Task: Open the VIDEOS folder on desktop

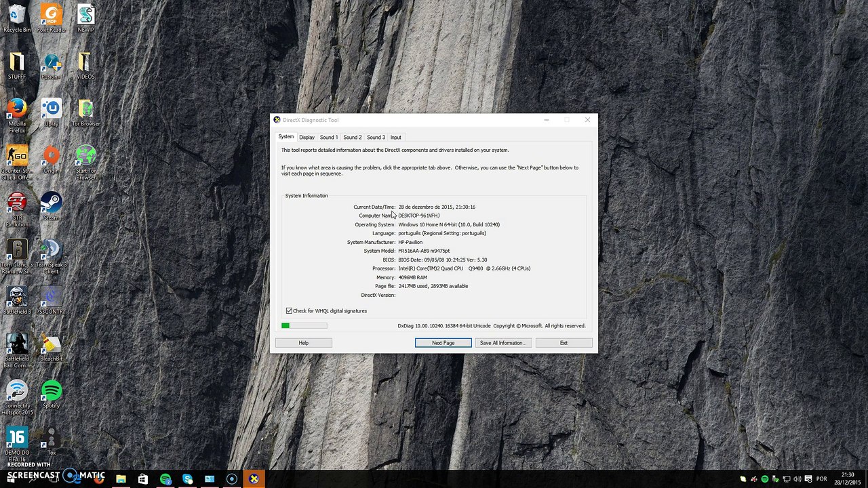Action: (85, 66)
